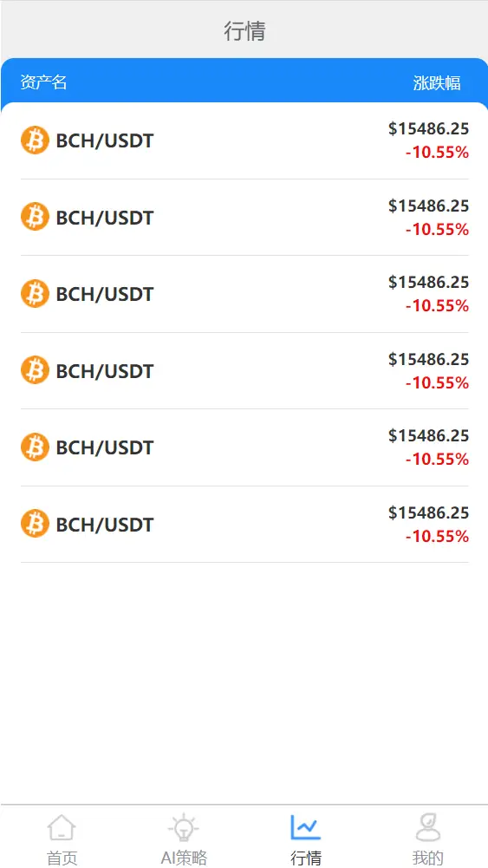
Task: Click the -10.55% change in fourth row
Action: (437, 382)
